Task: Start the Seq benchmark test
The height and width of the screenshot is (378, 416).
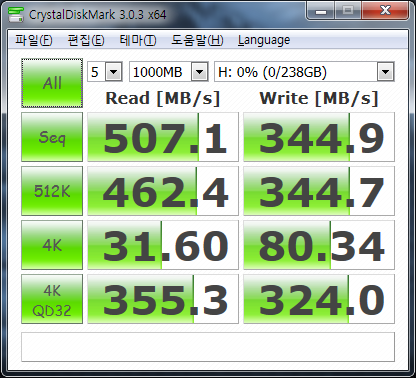Action: click(x=52, y=137)
